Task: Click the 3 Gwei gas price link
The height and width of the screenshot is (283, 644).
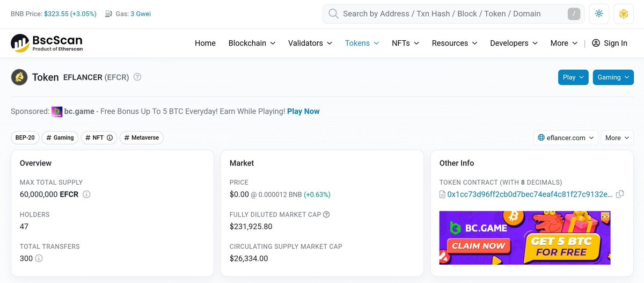Action: coord(141,14)
